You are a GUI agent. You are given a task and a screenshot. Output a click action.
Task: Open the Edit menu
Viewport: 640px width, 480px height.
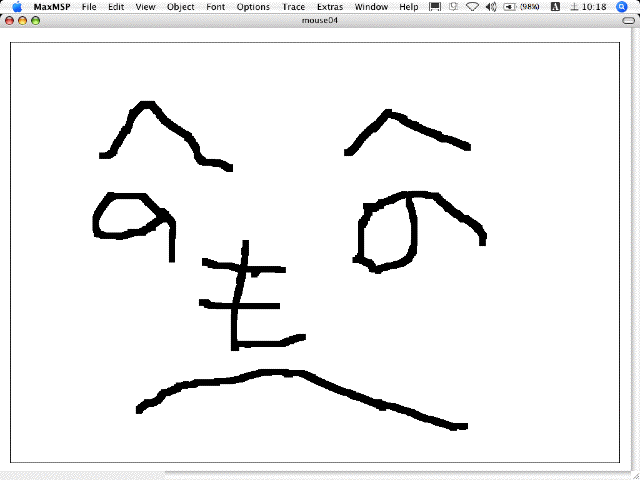tap(116, 7)
